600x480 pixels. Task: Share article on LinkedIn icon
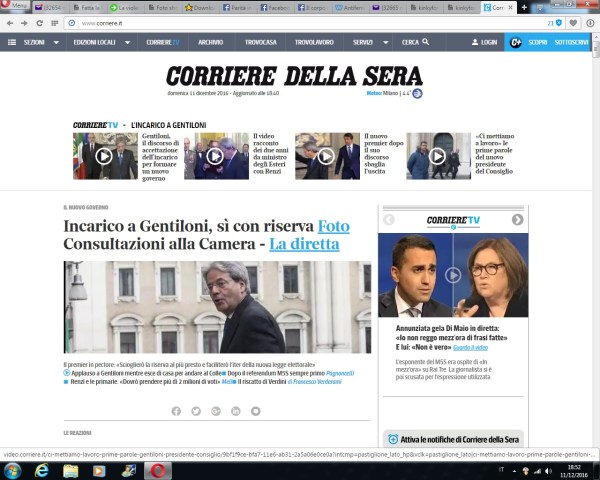(x=236, y=411)
